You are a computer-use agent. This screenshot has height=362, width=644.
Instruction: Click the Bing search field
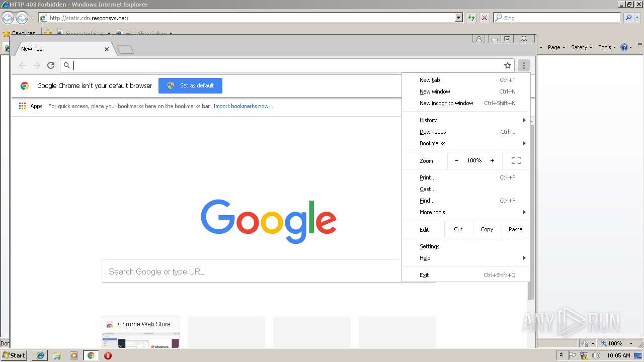pyautogui.click(x=557, y=18)
